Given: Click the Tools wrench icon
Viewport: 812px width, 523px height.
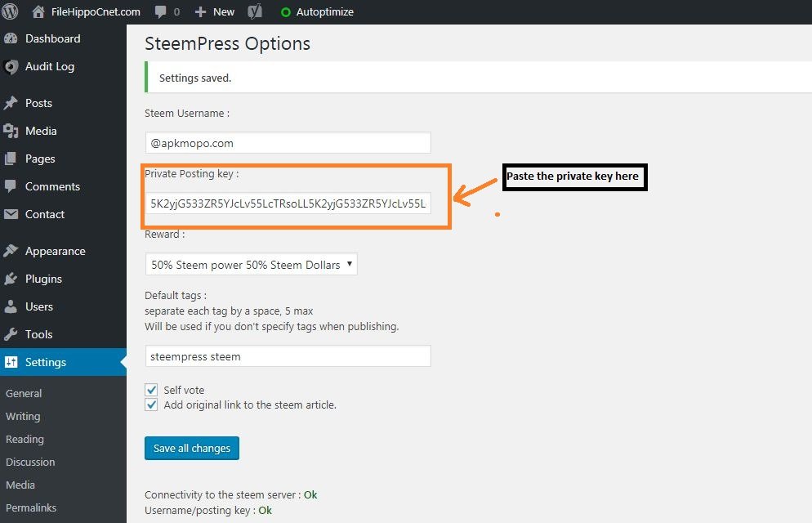Looking at the screenshot, I should 11,334.
